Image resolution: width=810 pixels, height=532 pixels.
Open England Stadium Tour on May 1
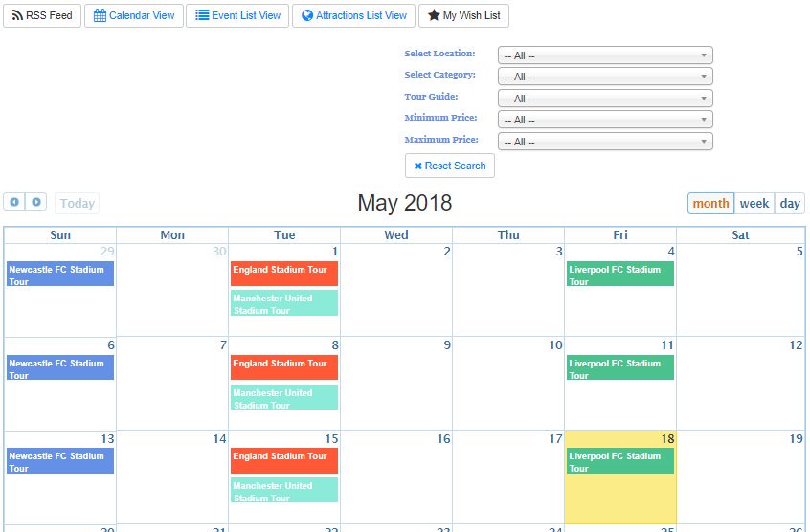click(284, 274)
